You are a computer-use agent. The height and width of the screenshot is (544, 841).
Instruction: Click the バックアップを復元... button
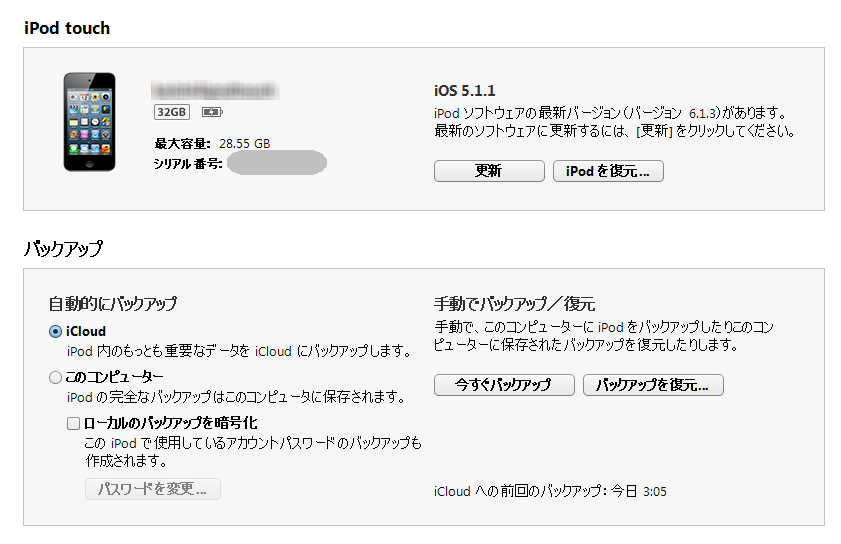653,385
